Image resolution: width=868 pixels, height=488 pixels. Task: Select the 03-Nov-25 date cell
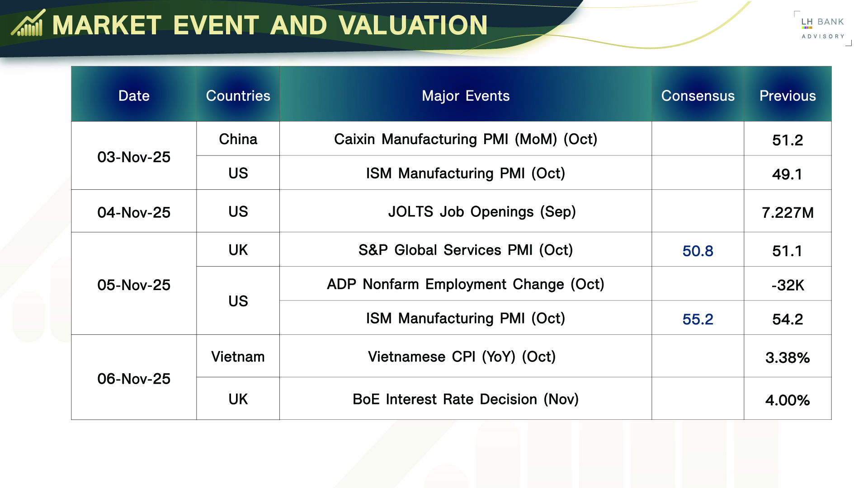[x=134, y=157]
